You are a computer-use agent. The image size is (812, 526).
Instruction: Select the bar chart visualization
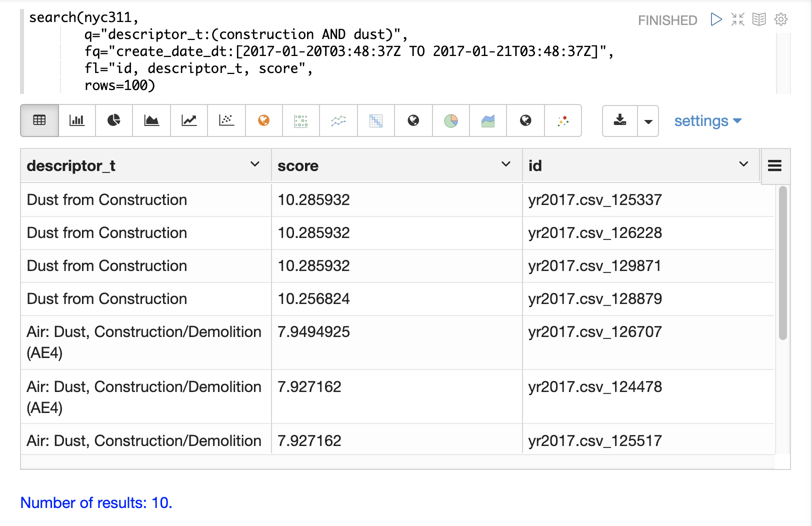(x=76, y=120)
